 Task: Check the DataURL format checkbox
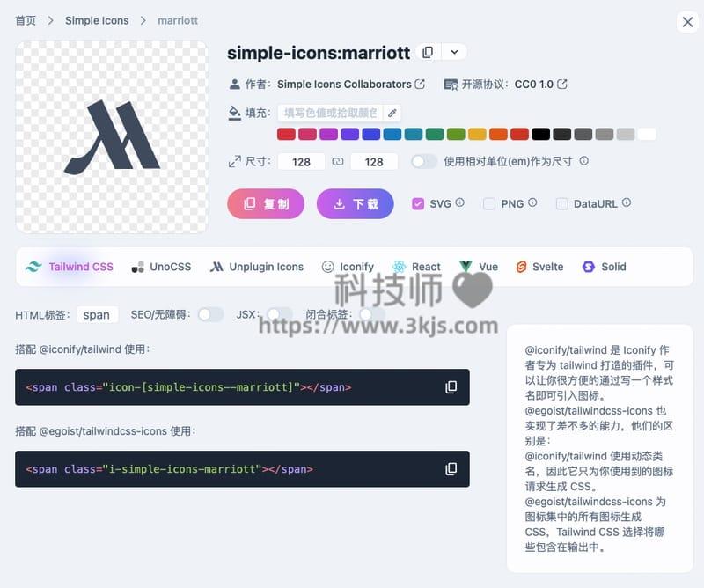(x=561, y=204)
